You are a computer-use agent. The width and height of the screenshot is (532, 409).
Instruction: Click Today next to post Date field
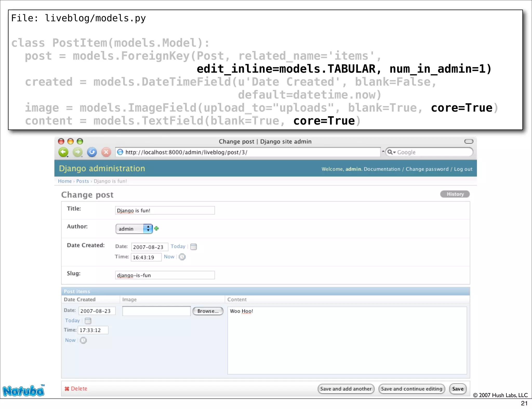(178, 246)
